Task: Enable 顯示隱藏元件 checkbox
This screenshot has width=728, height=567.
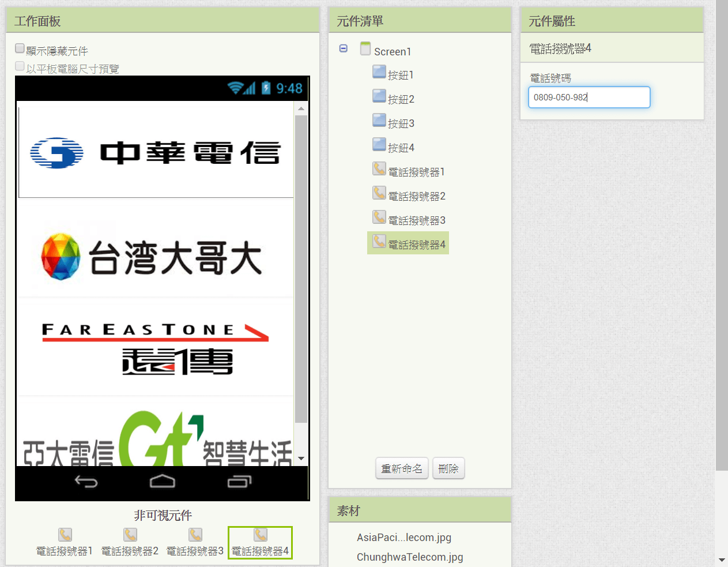Action: [20, 48]
